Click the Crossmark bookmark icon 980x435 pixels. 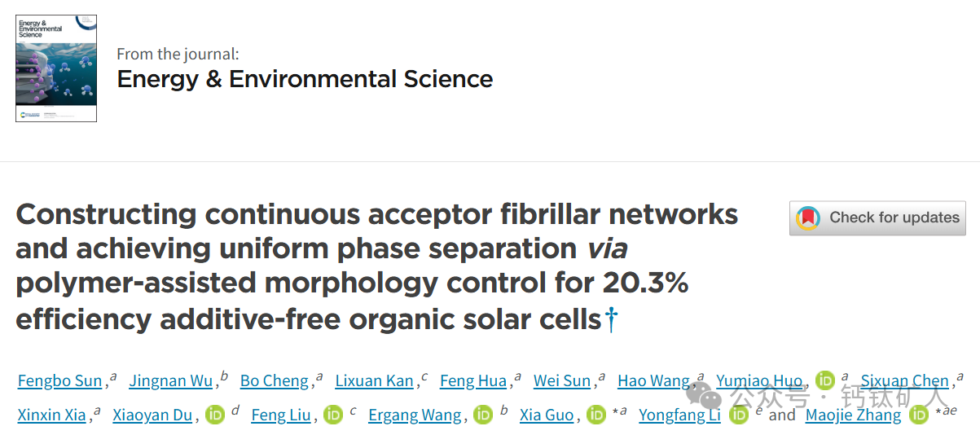[808, 218]
